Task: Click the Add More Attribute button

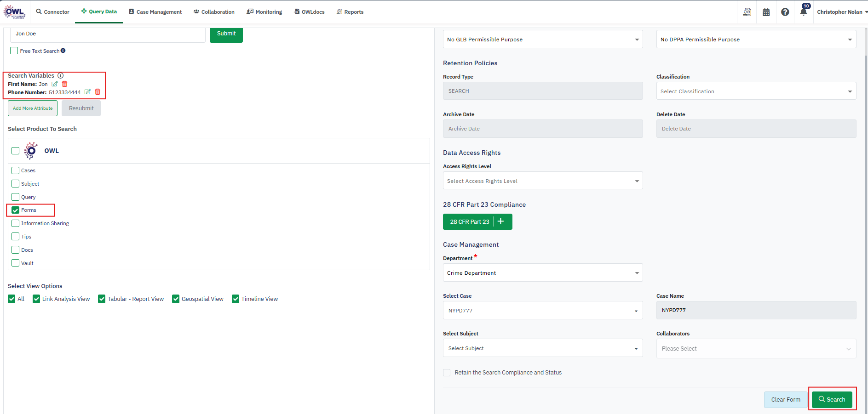Action: [33, 108]
